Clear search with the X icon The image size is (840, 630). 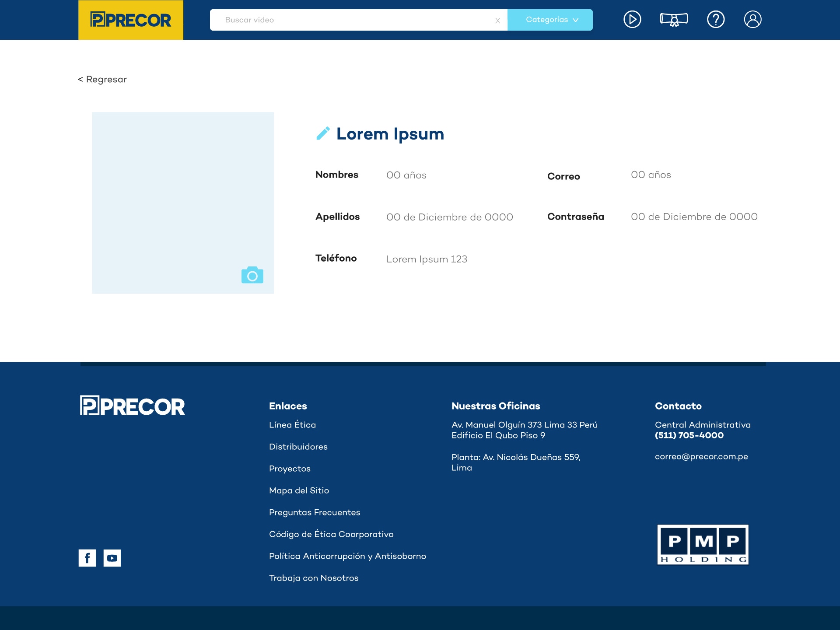coord(497,21)
